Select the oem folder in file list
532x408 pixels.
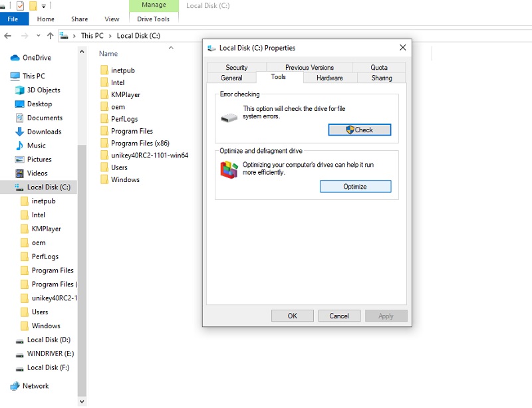click(118, 107)
